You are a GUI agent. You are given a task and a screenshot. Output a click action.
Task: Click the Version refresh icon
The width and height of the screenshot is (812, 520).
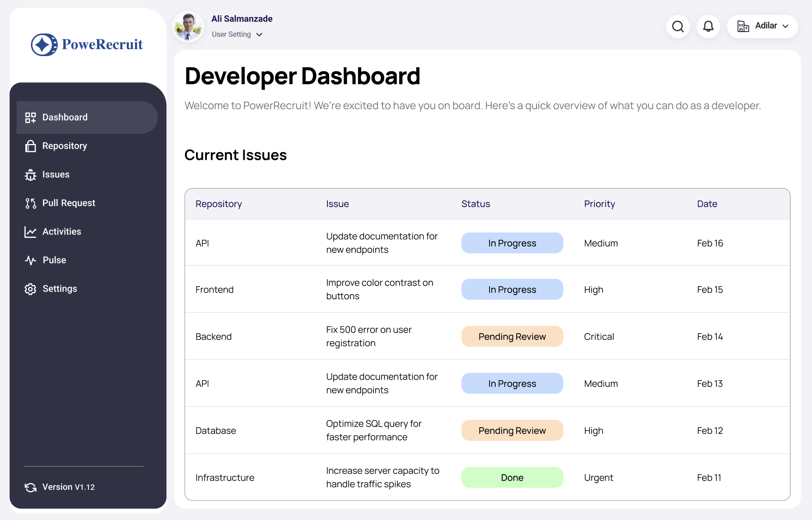click(x=30, y=487)
